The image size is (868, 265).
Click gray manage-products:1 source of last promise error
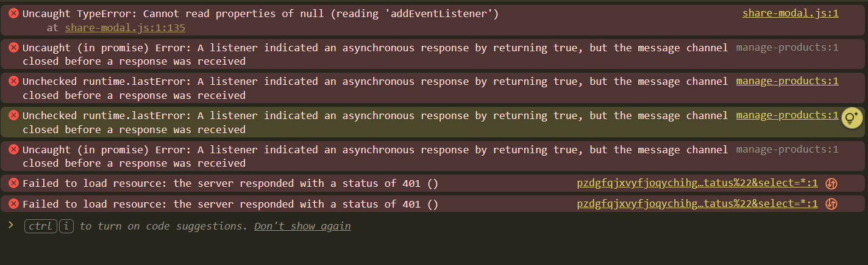pyautogui.click(x=787, y=150)
